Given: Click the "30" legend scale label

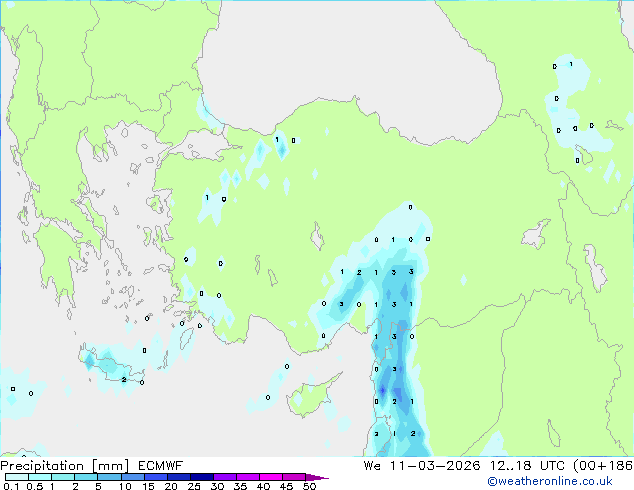Looking at the screenshot, I should tap(217, 486).
